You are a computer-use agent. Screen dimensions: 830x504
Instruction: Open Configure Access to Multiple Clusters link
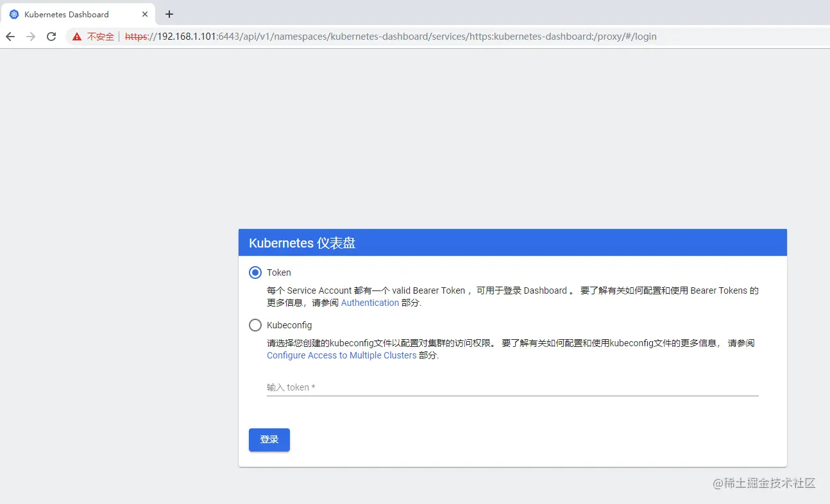pos(342,355)
